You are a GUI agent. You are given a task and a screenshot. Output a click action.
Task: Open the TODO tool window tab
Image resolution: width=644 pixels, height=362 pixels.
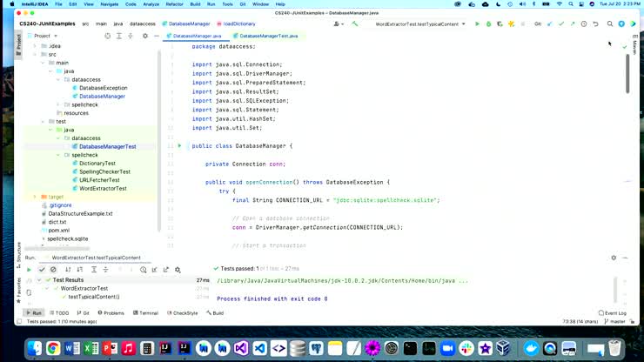click(59, 313)
